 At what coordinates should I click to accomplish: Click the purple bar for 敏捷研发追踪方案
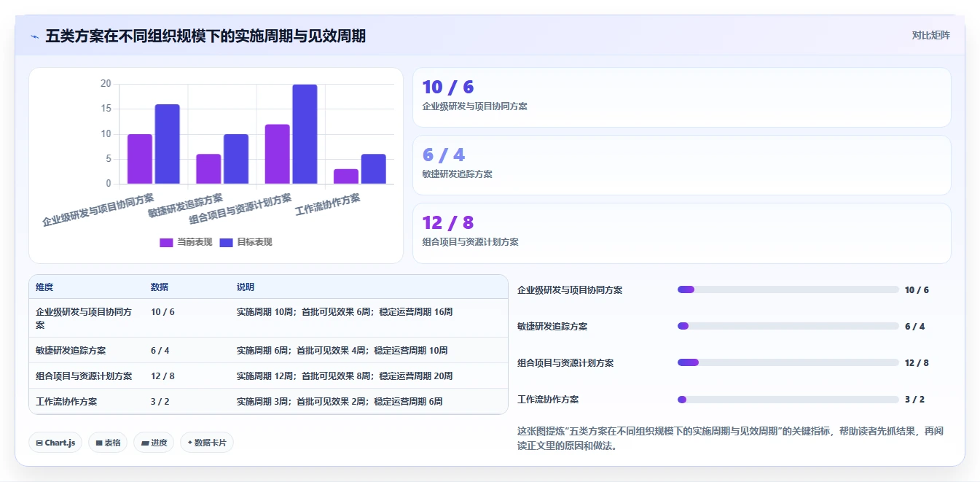tap(208, 169)
